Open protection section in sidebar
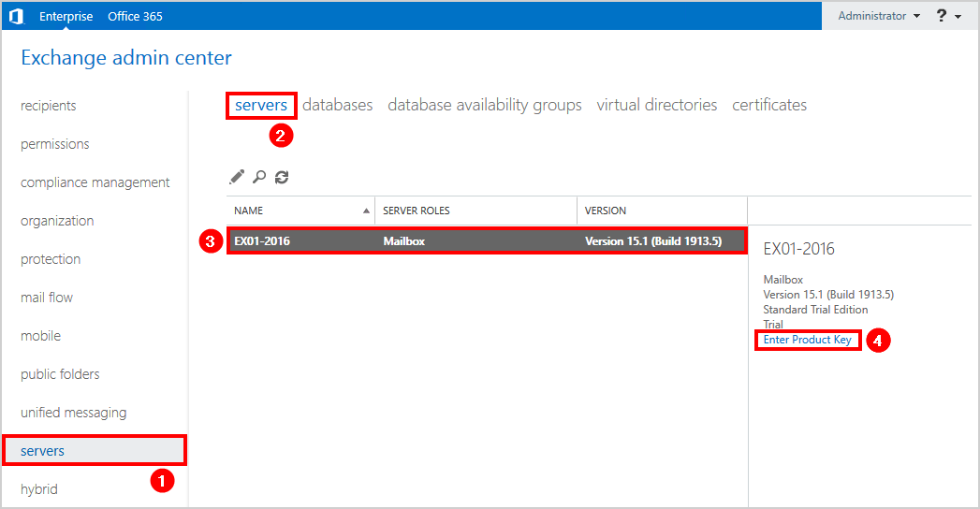 click(51, 259)
